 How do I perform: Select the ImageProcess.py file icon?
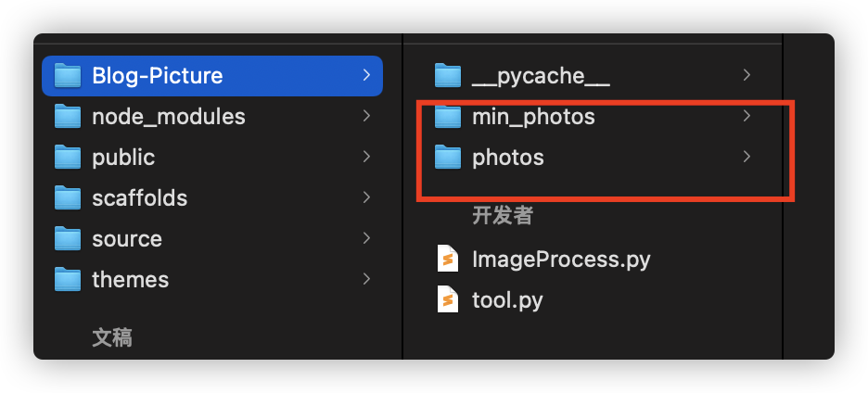448,259
